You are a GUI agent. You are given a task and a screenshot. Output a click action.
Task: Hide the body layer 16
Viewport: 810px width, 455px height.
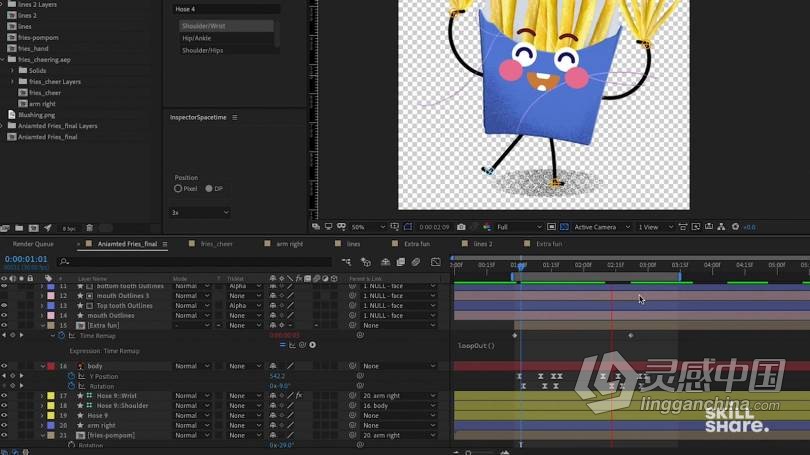(x=4, y=366)
